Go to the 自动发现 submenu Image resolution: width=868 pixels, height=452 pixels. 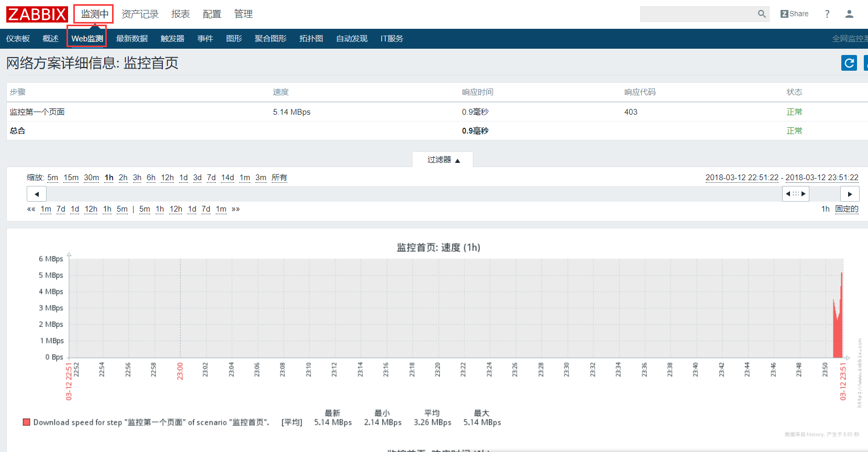click(x=352, y=39)
